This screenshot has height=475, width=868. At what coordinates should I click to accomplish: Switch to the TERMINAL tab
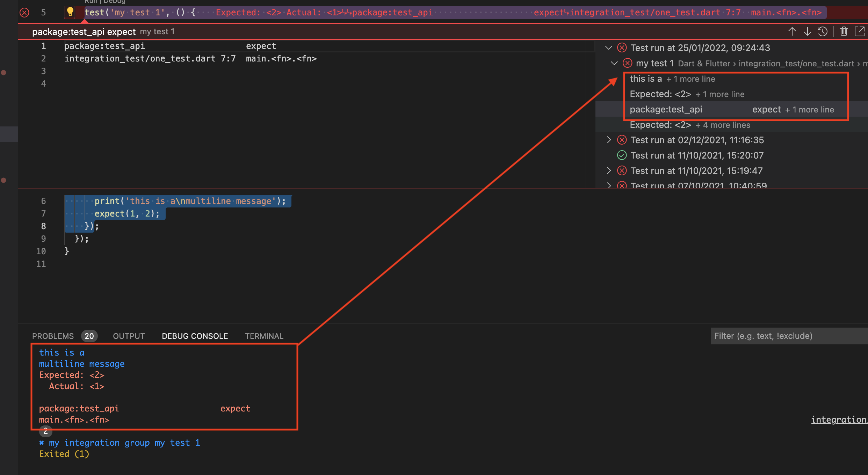tap(264, 336)
